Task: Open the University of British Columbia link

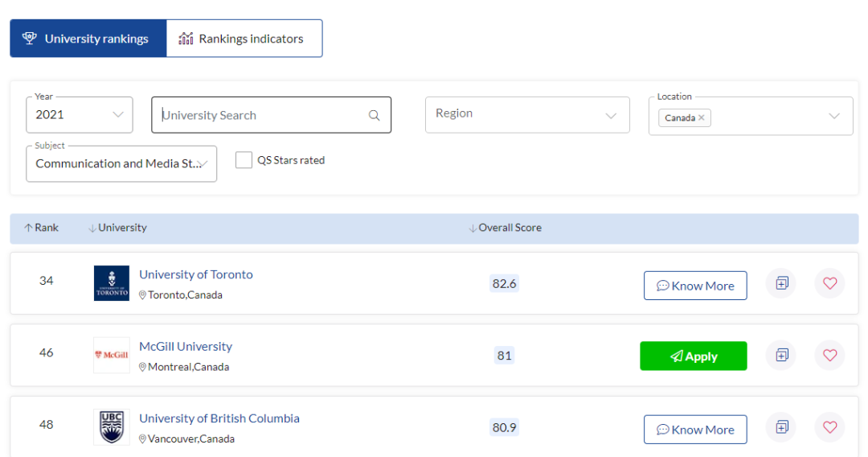Action: point(219,418)
